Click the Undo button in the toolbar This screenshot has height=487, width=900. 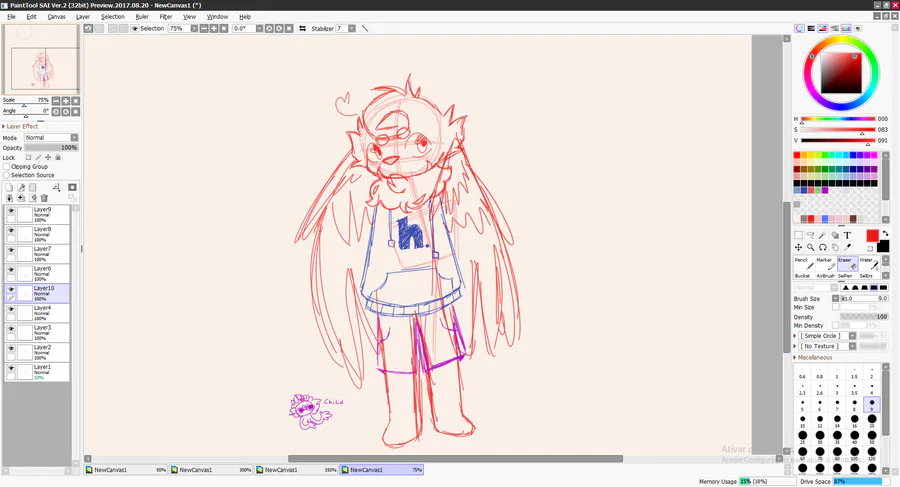click(88, 28)
